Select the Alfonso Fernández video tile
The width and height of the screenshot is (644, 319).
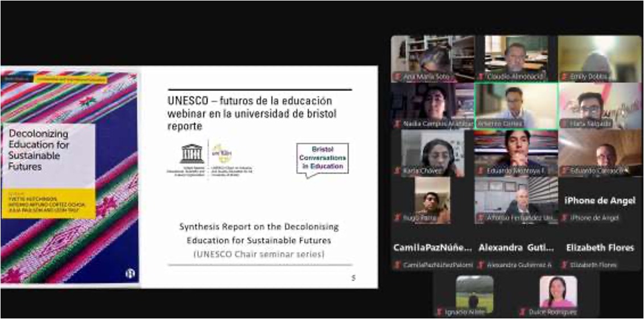[x=516, y=199]
